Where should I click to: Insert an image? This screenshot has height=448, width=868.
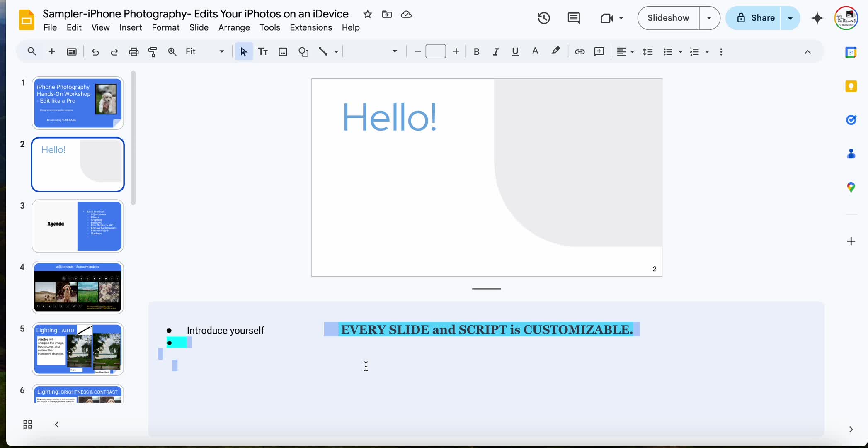283,51
